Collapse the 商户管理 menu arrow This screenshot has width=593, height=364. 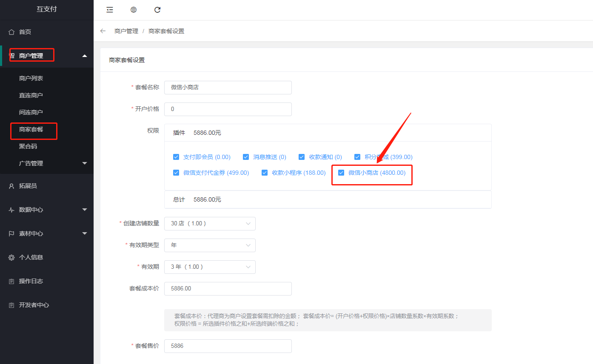[x=85, y=56]
